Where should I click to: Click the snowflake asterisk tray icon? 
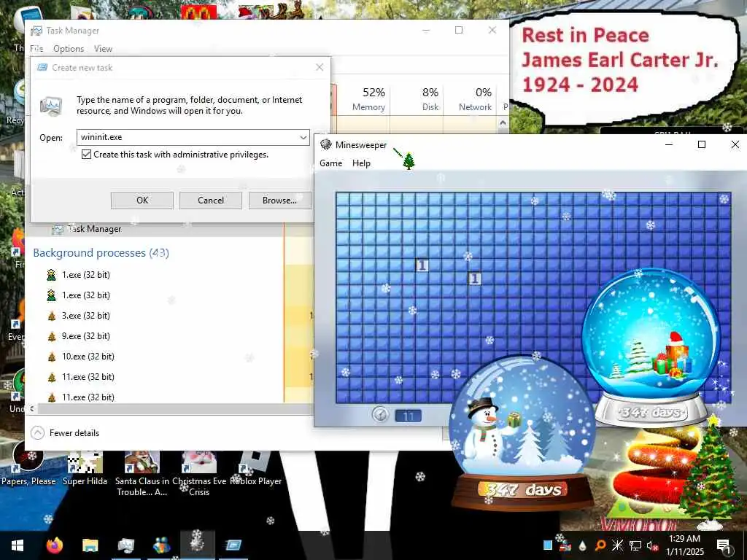pos(617,545)
